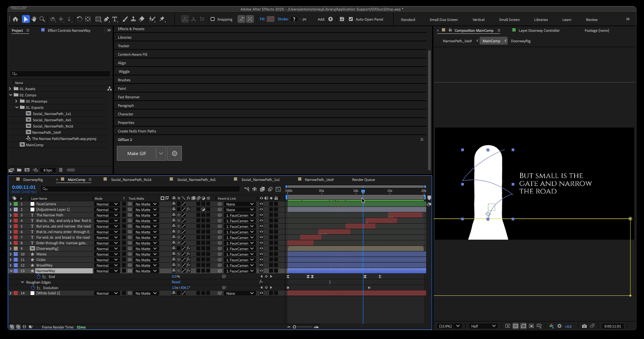644x339 pixels.
Task: Open GifGun settings gear button
Action: [x=174, y=153]
